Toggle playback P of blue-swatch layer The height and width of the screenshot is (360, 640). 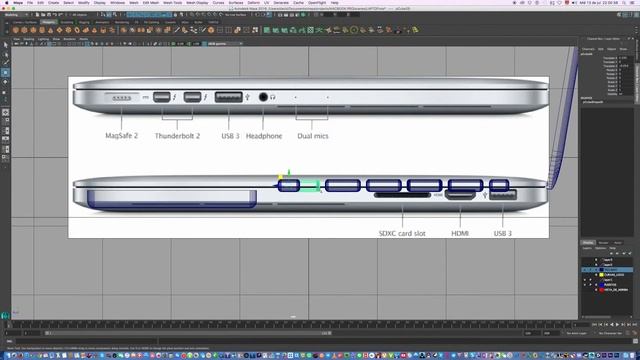tap(590, 284)
